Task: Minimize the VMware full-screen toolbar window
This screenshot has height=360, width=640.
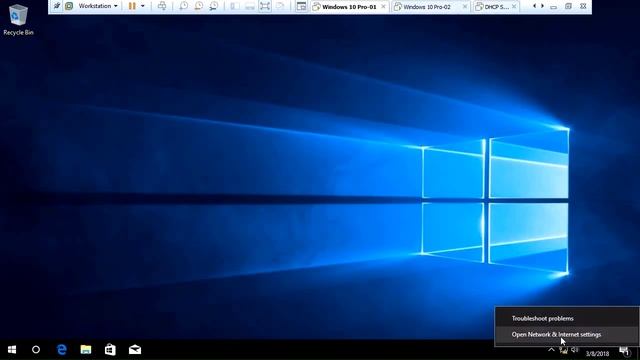Action: tap(553, 7)
